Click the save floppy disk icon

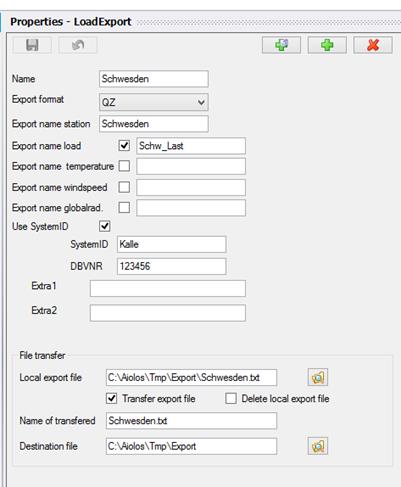32,45
